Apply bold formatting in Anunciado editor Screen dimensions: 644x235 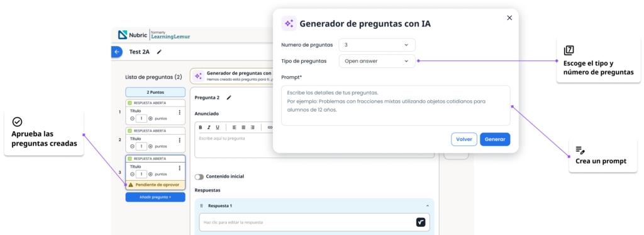tap(201, 127)
